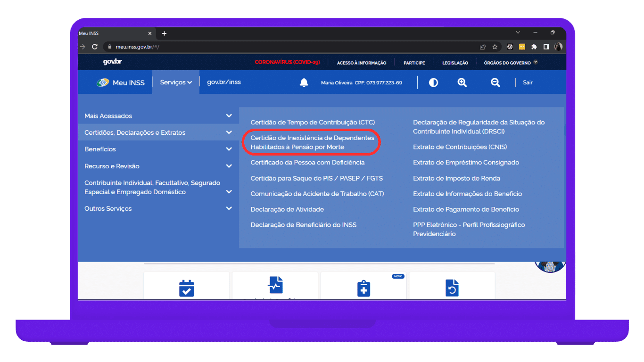Viewport: 644px width, 362px height.
Task: Click the Meu INSS logo
Action: pyautogui.click(x=121, y=83)
